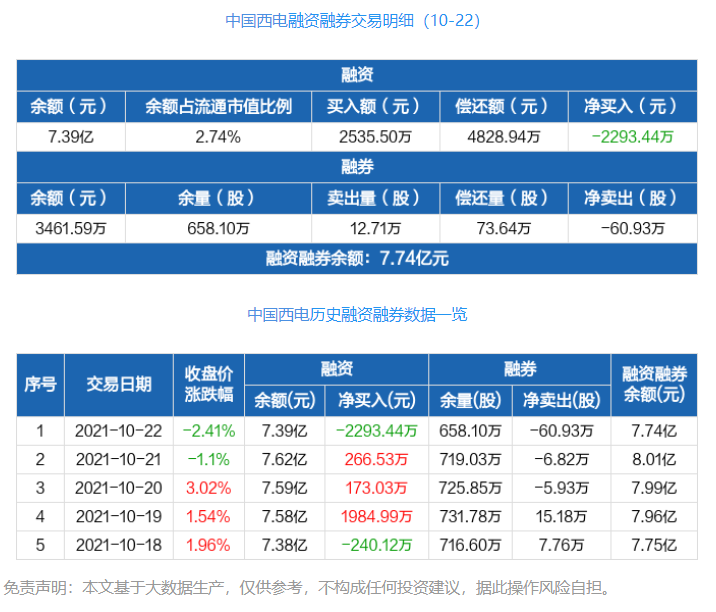Select the 7.99亿 total balance cell

[654, 488]
